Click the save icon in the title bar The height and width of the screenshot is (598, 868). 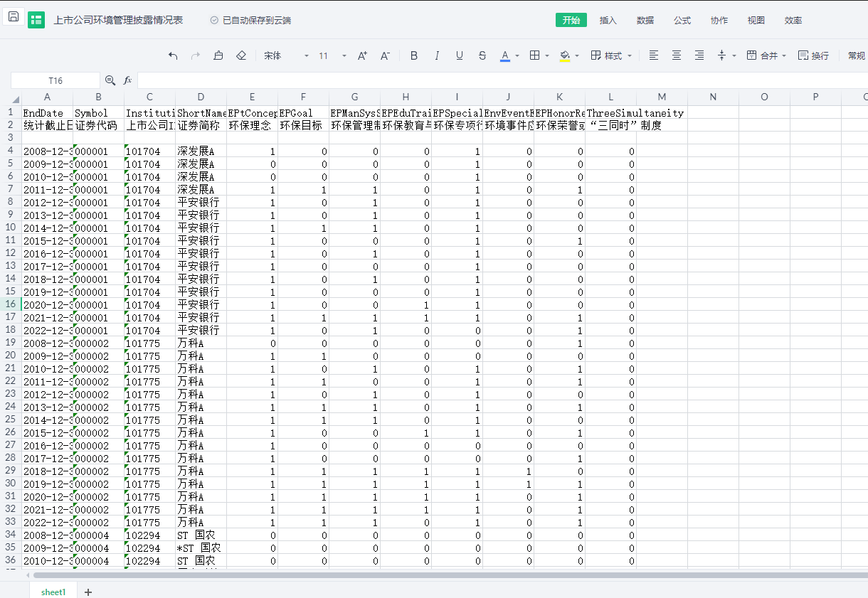coord(14,16)
